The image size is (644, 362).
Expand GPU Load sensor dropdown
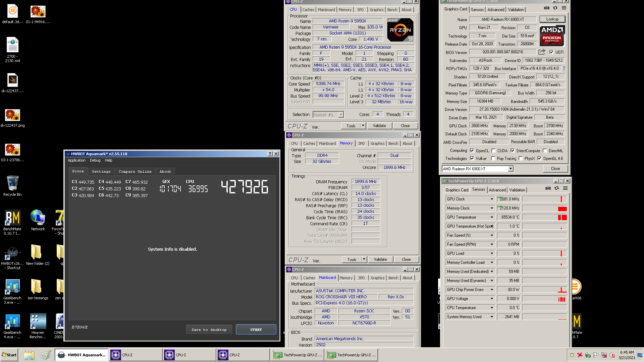click(x=492, y=253)
